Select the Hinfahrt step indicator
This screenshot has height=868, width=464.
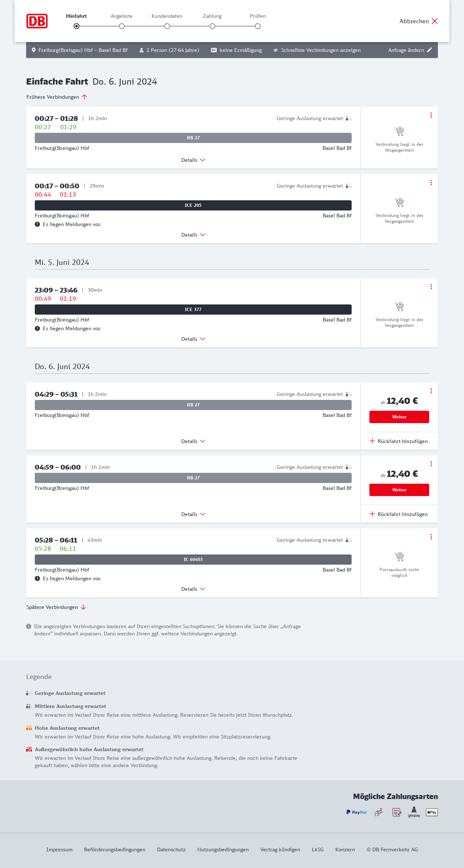click(x=76, y=26)
